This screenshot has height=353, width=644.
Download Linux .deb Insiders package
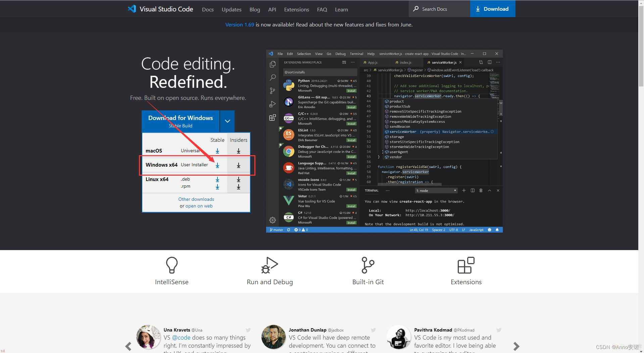[x=239, y=179]
